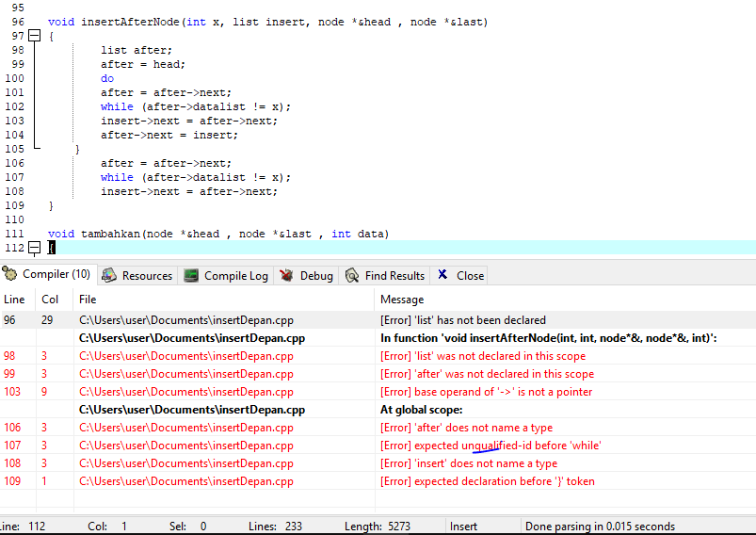The image size is (756, 535).
Task: Open the Compiler (10) tab
Action: [x=49, y=274]
